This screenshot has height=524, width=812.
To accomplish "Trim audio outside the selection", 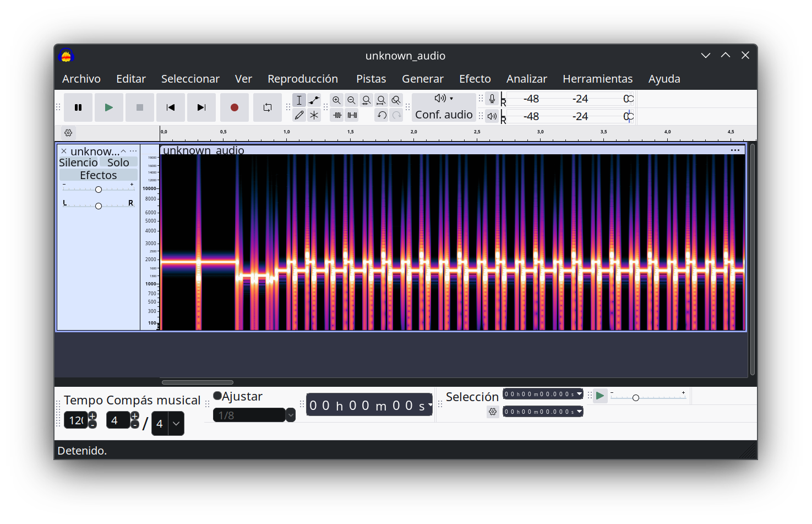I will pos(337,115).
